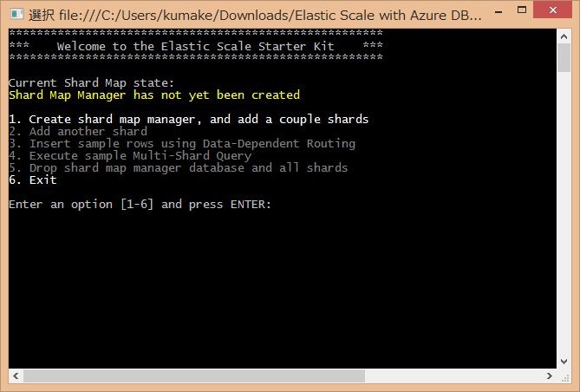The height and width of the screenshot is (392, 580).
Task: Minimize the console window
Action: click(499, 11)
